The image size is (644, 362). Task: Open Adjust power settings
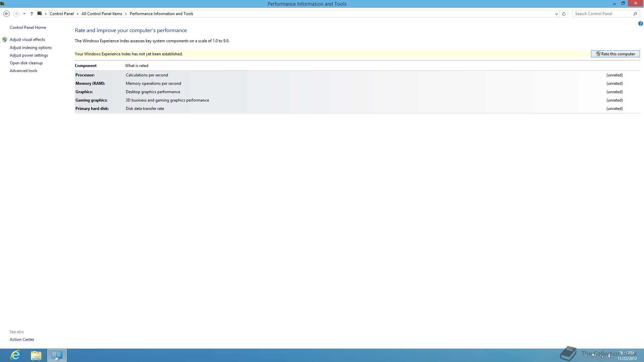29,55
